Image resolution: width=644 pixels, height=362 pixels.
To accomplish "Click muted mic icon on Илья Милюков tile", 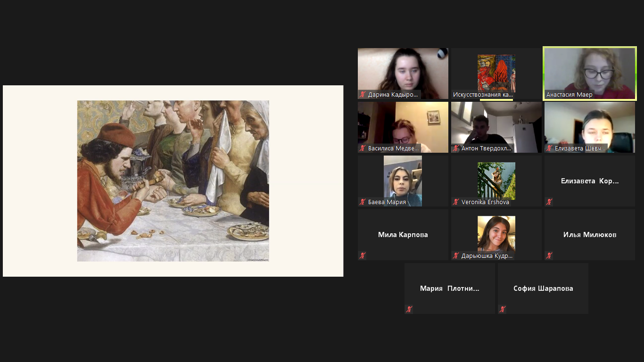I will tap(549, 255).
